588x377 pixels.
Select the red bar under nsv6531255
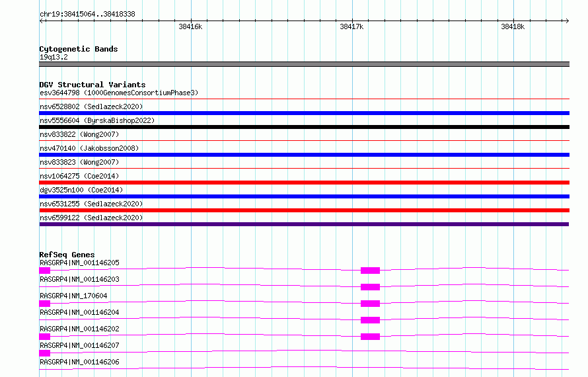click(304, 210)
